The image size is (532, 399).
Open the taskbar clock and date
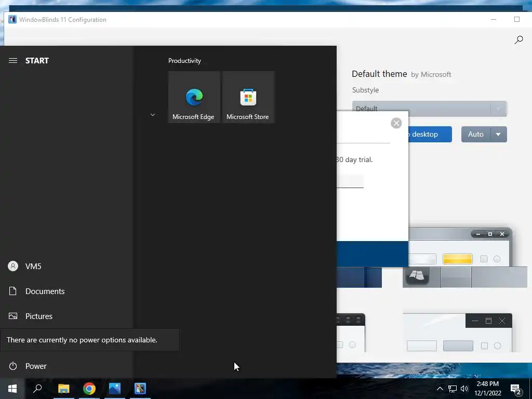[x=487, y=389]
